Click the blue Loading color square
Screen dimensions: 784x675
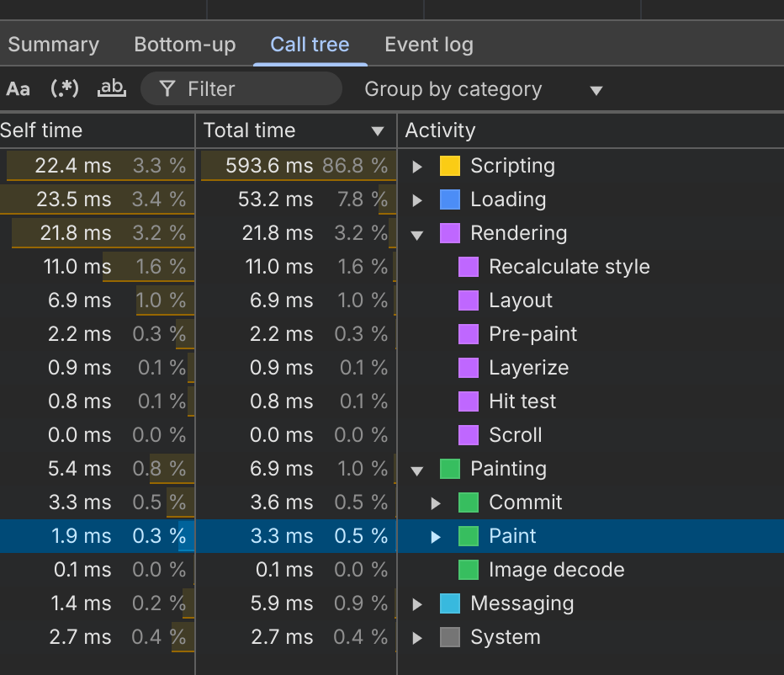click(x=450, y=199)
